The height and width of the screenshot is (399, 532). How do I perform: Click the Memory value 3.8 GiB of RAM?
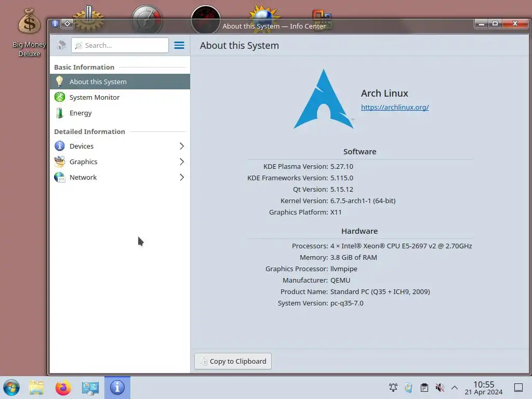(353, 258)
